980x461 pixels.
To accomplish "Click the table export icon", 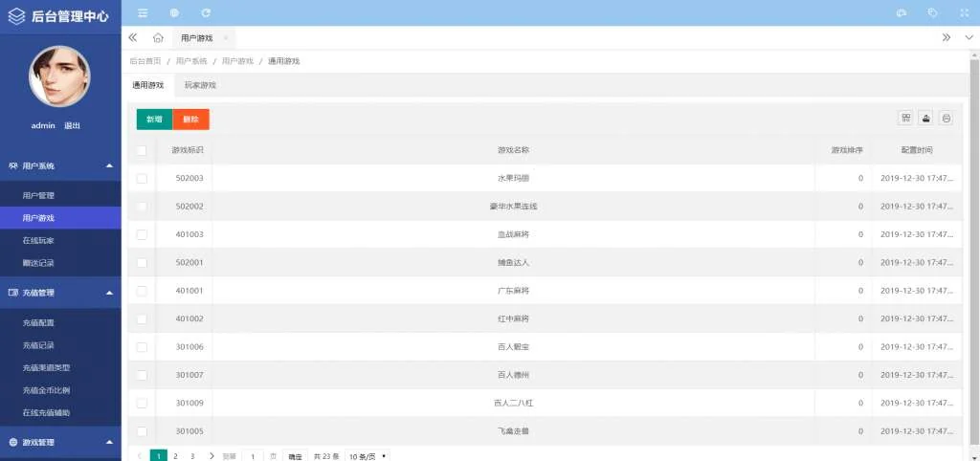I will click(x=925, y=118).
